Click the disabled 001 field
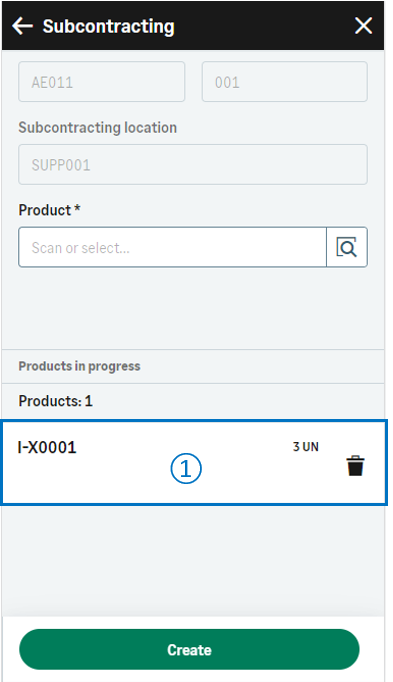This screenshot has height=682, width=393. point(285,82)
